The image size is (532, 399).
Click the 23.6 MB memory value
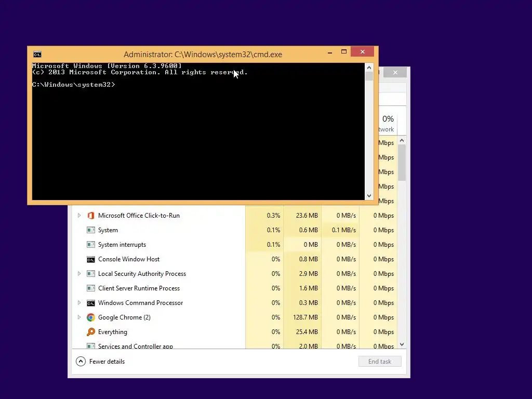[307, 216]
